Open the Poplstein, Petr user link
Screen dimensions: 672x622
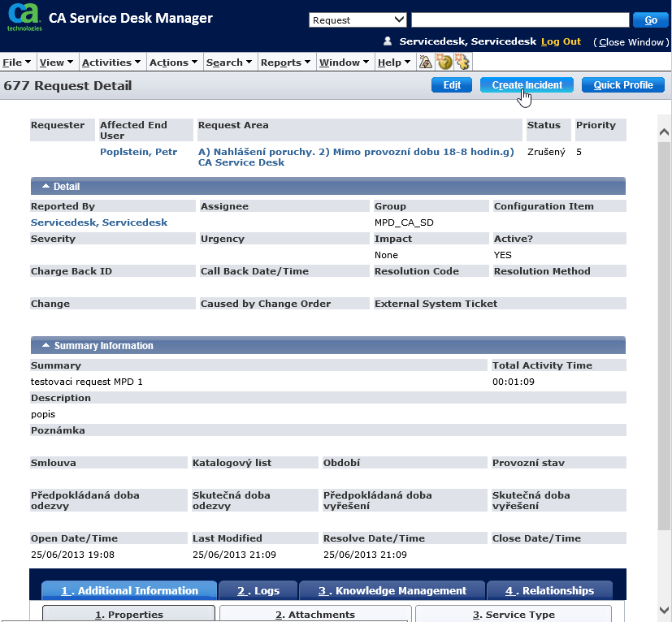pyautogui.click(x=138, y=152)
